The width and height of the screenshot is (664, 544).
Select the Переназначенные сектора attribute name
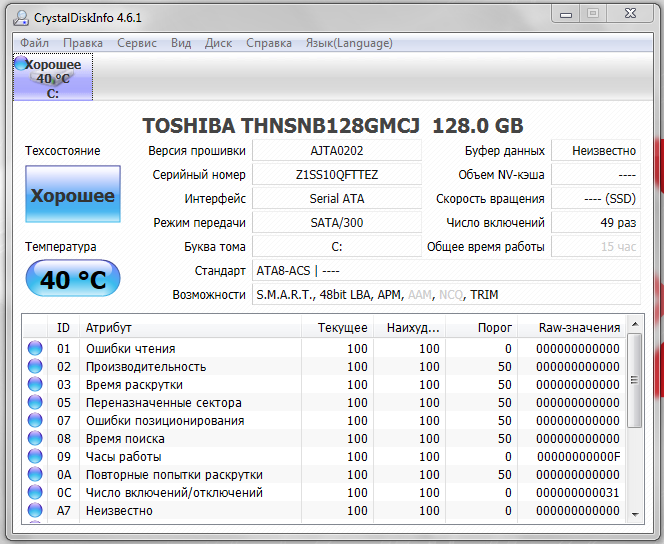pyautogui.click(x=163, y=402)
